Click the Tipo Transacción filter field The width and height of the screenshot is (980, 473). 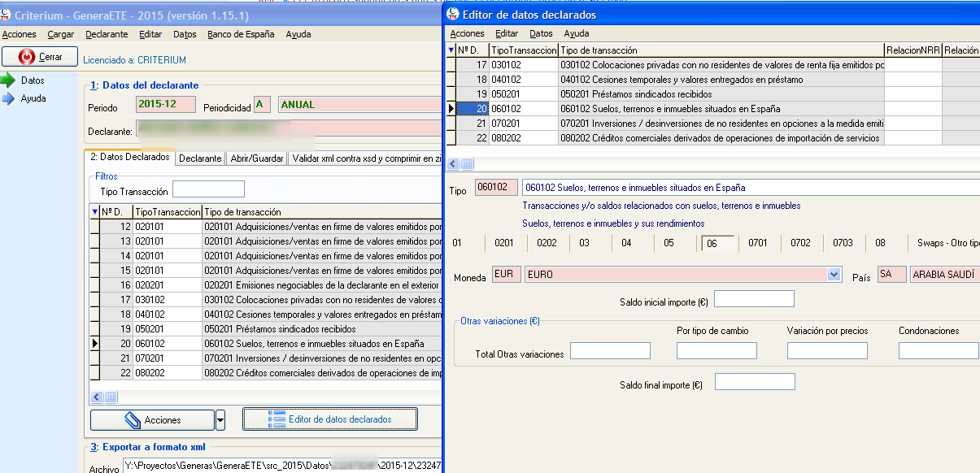click(208, 189)
